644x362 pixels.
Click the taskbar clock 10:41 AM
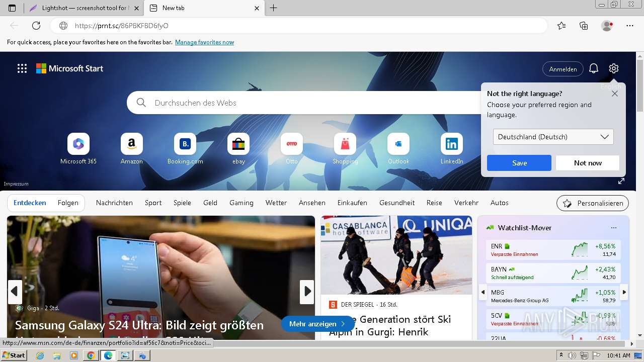click(x=618, y=355)
